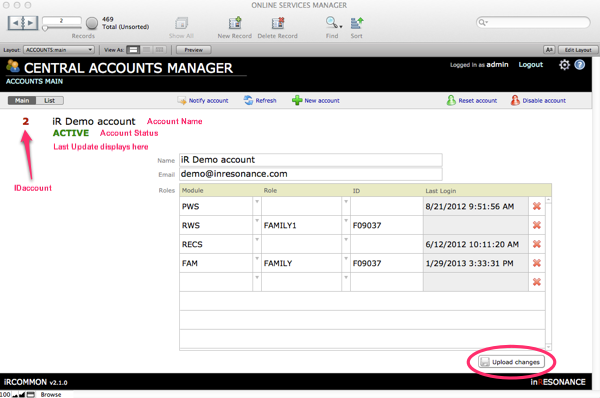Delete the RECS role row
600x398 pixels.
coord(536,244)
